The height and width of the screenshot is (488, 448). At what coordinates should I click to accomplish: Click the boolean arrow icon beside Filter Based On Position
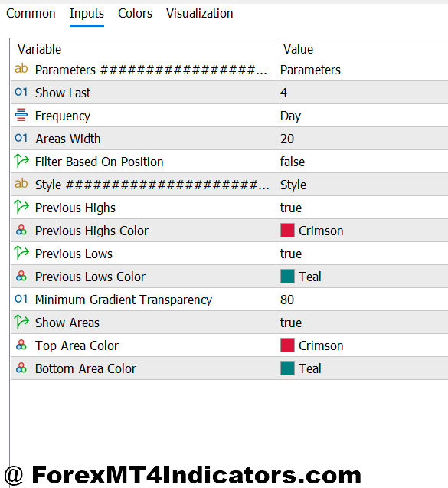pyautogui.click(x=21, y=161)
